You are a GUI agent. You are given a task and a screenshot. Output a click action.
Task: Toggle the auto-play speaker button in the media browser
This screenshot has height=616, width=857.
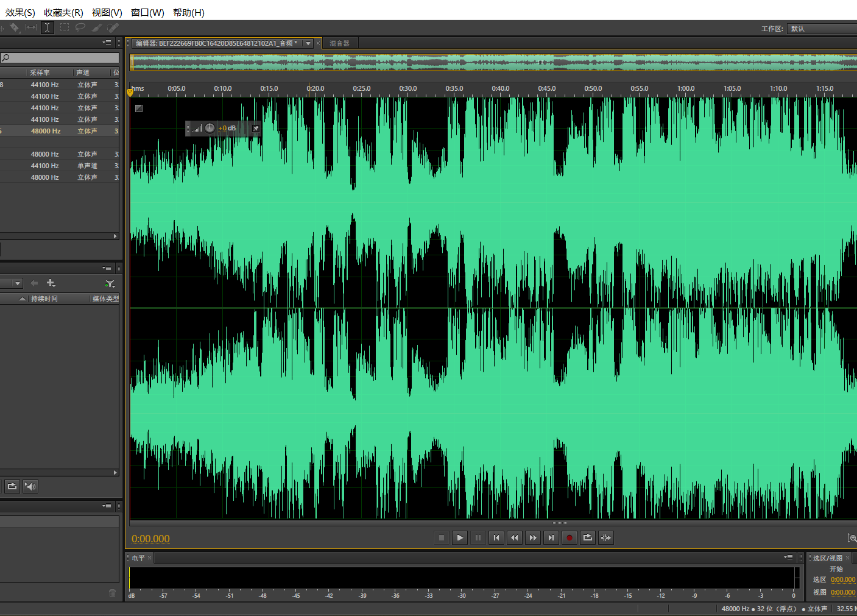(x=30, y=486)
